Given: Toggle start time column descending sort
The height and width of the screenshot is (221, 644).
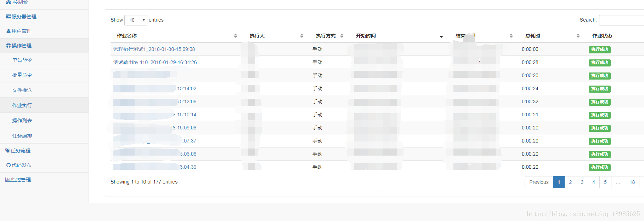Looking at the screenshot, I should [441, 36].
